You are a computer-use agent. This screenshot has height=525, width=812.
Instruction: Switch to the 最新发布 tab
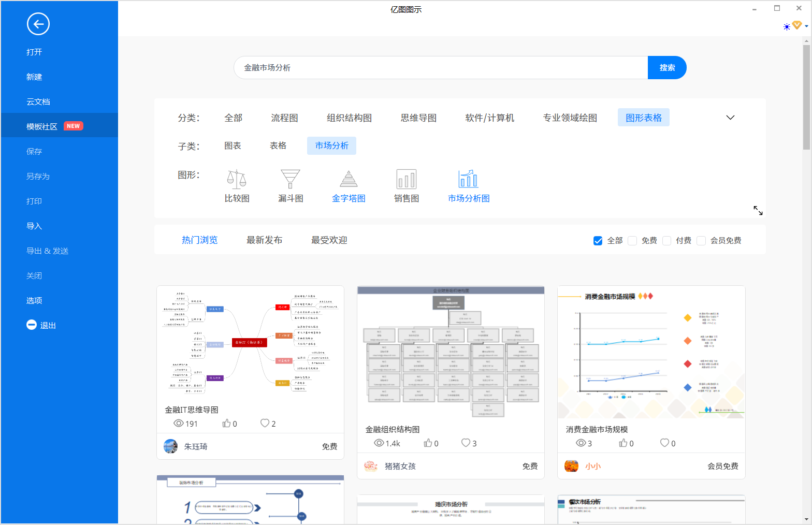point(264,240)
